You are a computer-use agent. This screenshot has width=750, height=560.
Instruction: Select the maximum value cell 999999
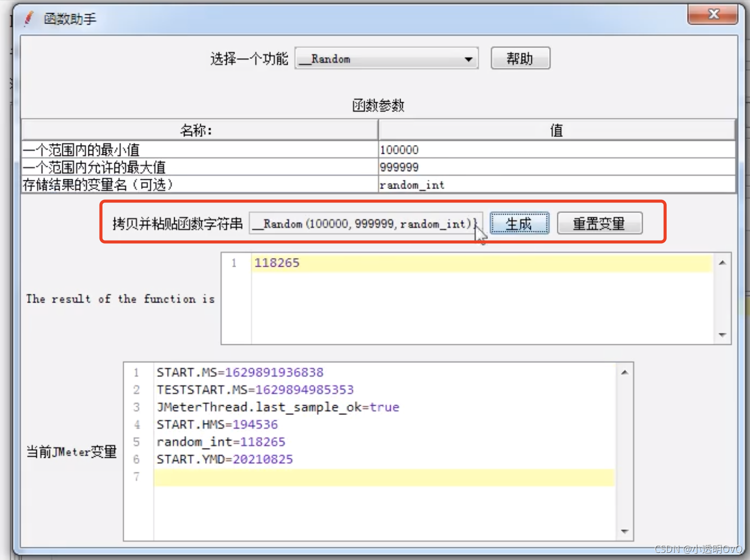[556, 167]
